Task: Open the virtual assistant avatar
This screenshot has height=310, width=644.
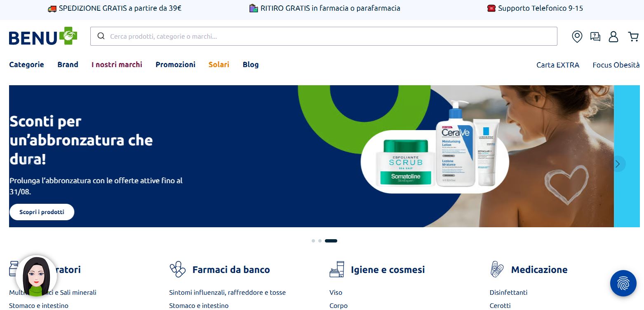Action: pyautogui.click(x=36, y=276)
